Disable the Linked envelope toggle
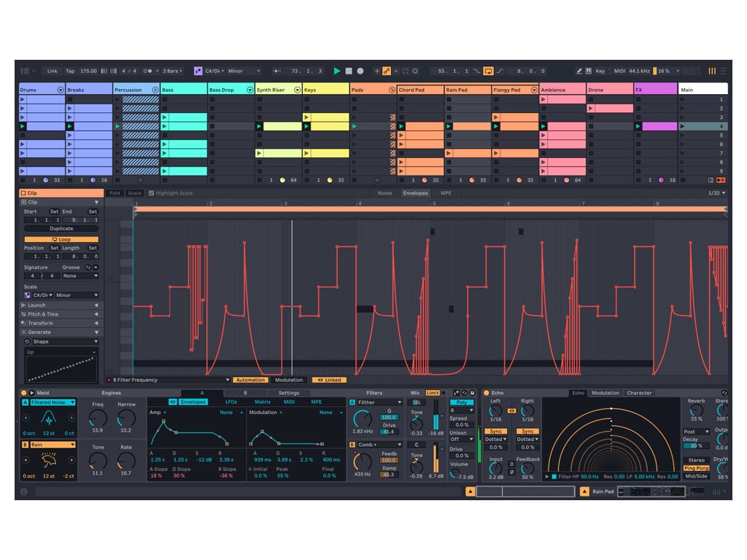Image resolution: width=747 pixels, height=560 pixels. click(329, 380)
